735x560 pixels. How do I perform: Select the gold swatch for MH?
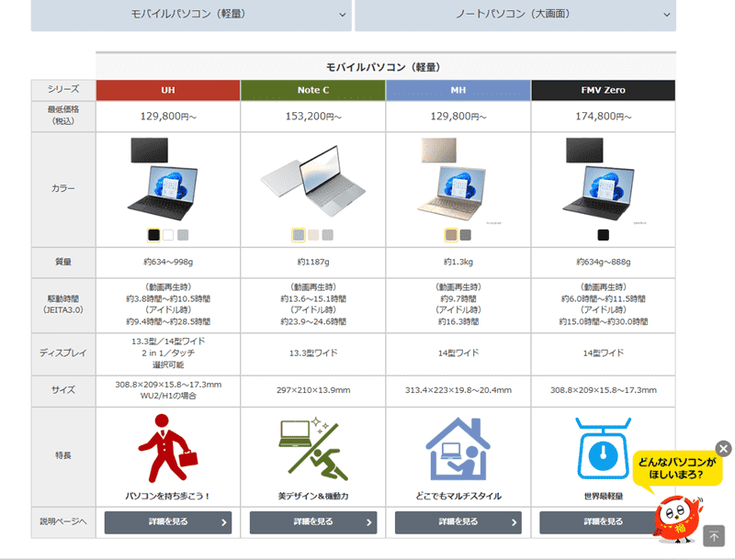point(451,235)
